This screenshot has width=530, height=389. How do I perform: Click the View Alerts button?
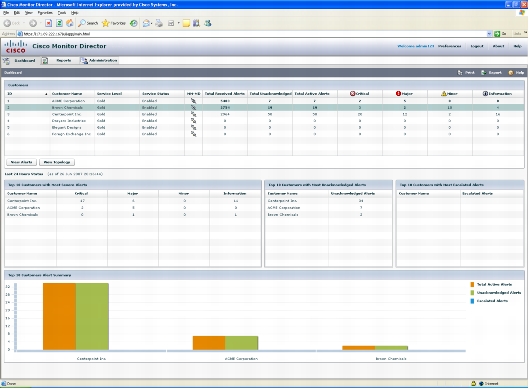pyautogui.click(x=21, y=162)
